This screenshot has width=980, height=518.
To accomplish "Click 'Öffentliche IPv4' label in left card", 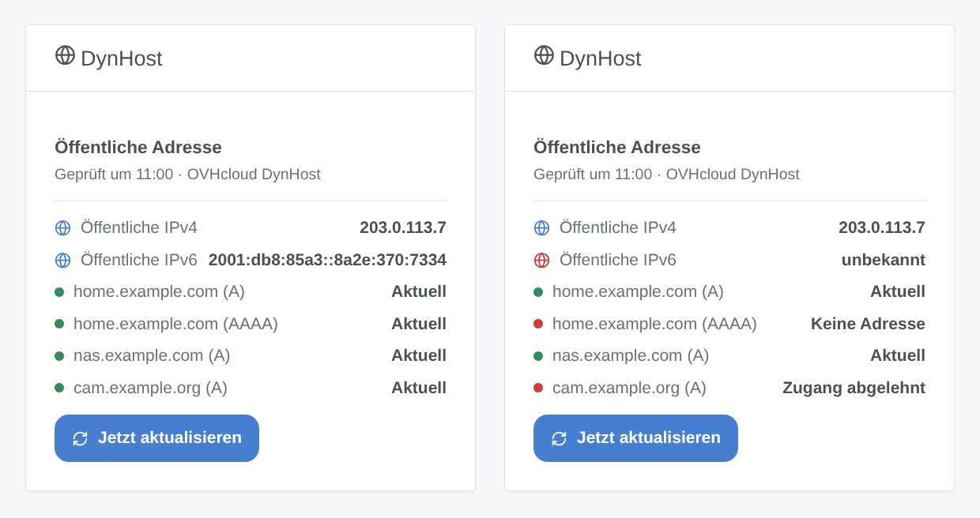I will [x=139, y=227].
